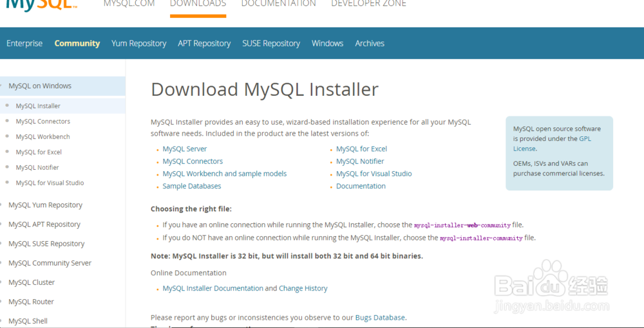The width and height of the screenshot is (644, 328).
Task: Open MySQL Cluster in the sidebar
Action: tap(32, 282)
